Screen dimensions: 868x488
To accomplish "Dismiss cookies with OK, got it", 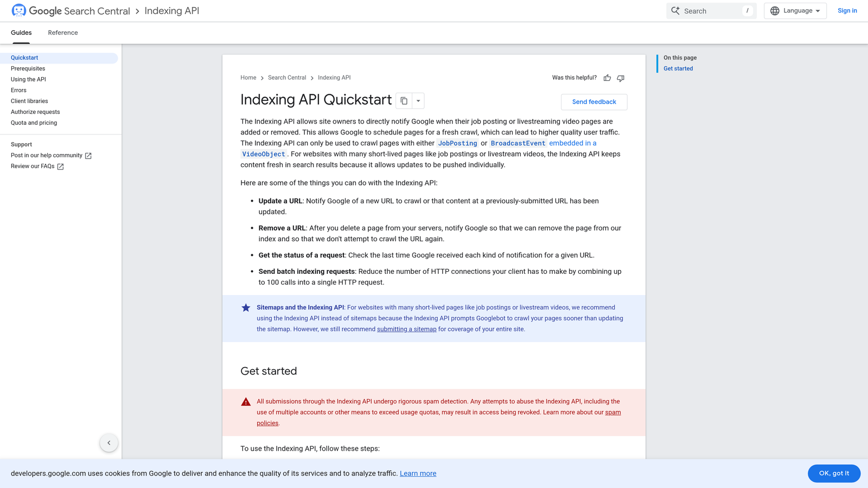I will 834,473.
